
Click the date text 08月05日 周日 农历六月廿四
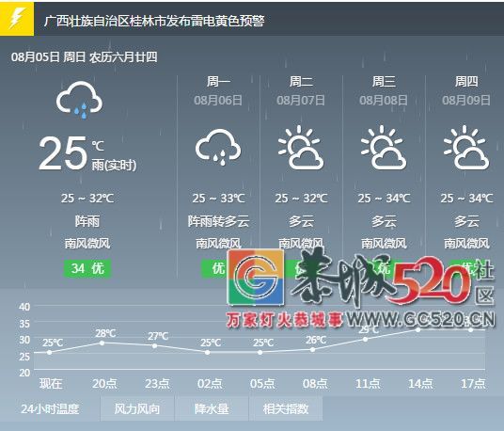(x=85, y=56)
